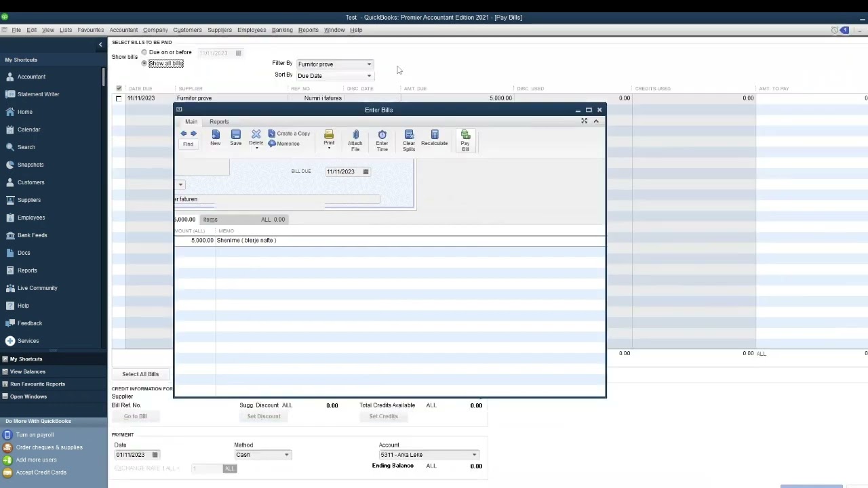This screenshot has height=488, width=868.
Task: Select the Show all bills radio
Action: pos(144,63)
